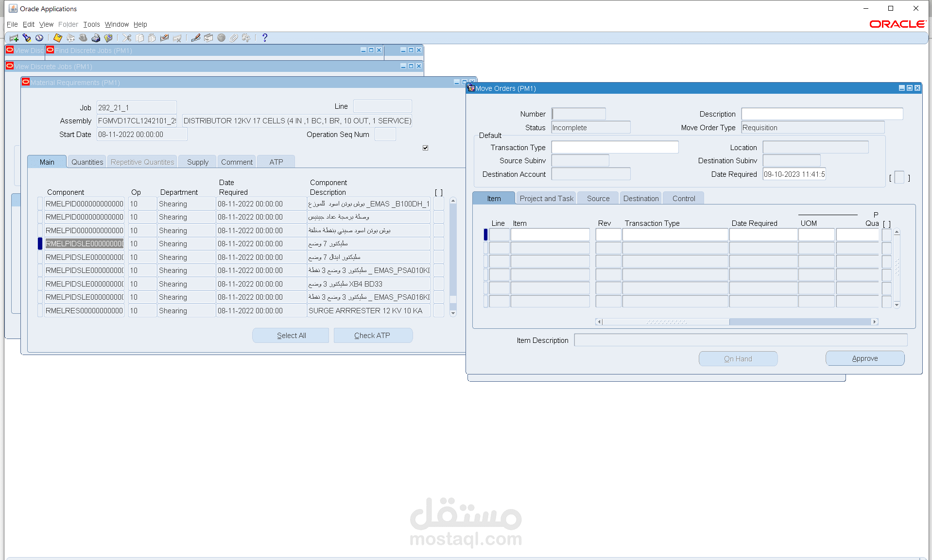Click the Move Order Type Requisition field
932x560 pixels.
click(812, 127)
